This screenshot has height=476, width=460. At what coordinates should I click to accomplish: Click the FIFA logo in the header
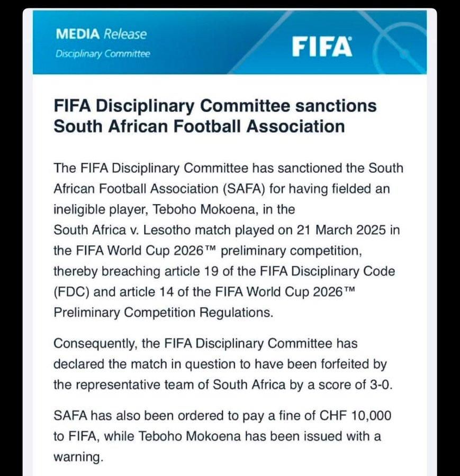pos(322,47)
